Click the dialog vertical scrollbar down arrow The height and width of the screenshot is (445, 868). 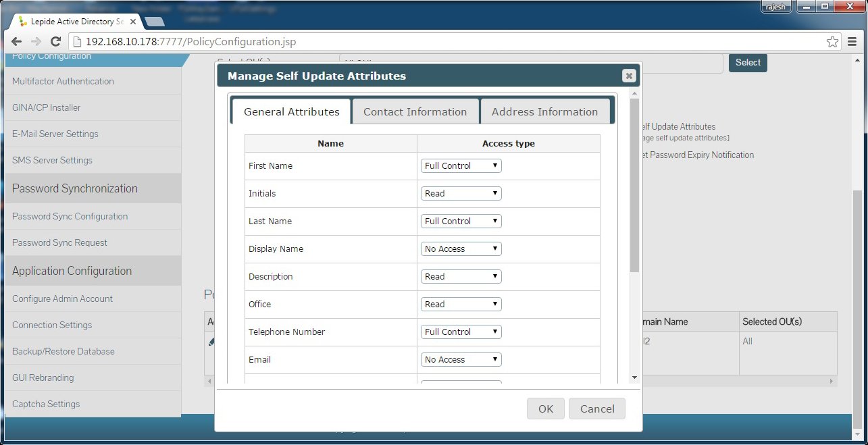tap(634, 377)
